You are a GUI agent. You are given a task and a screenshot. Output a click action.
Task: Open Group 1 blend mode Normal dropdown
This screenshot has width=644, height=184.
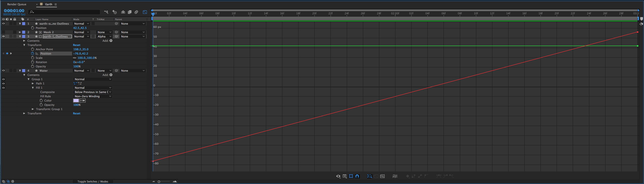[x=92, y=79]
